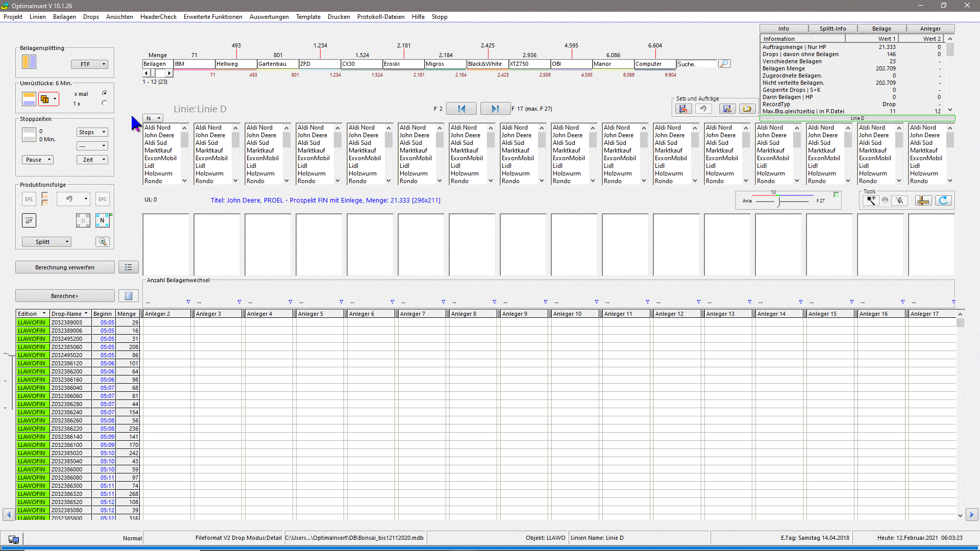Open the Drop-Name column header dropdown
Viewport: 980px width, 551px height.
tap(86, 314)
